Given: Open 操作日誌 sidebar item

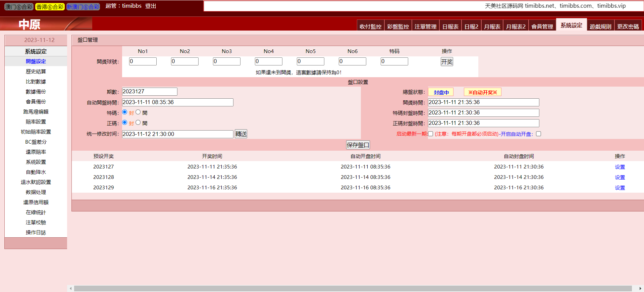Looking at the screenshot, I should click(x=36, y=233).
